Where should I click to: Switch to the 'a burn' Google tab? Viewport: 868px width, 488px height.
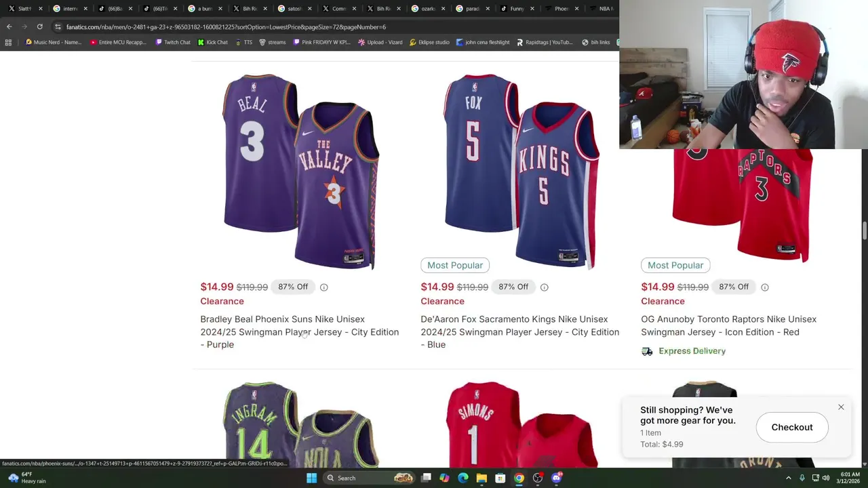pyautogui.click(x=205, y=9)
